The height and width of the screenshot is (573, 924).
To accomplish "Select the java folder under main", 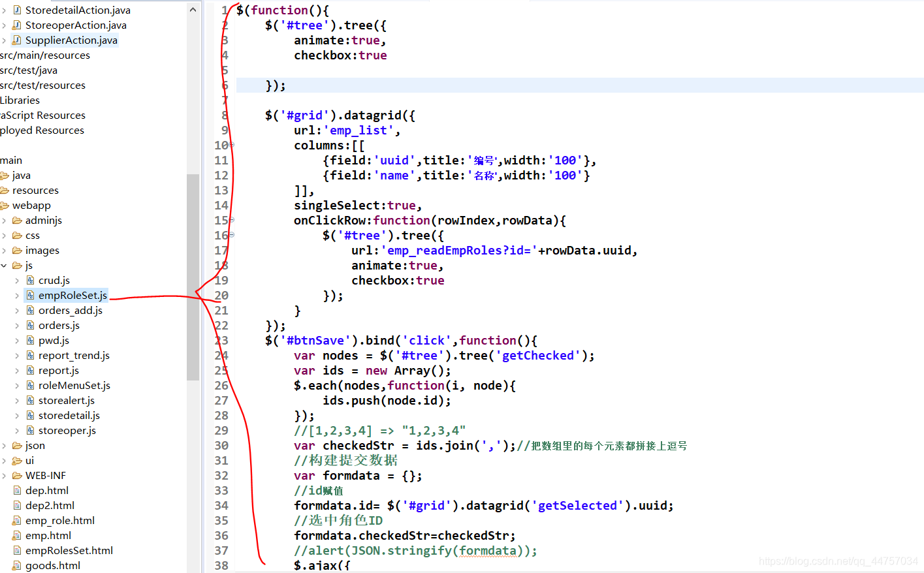I will tap(22, 175).
